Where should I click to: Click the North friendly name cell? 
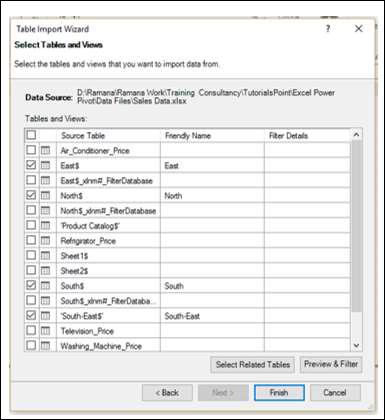coord(212,196)
